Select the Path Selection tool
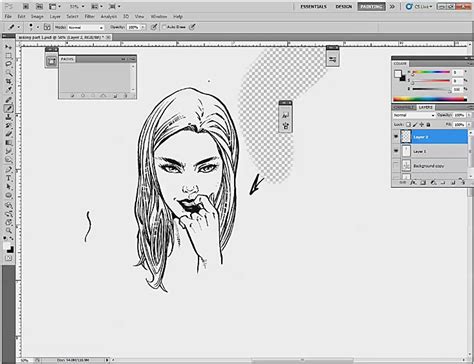 click(8, 187)
